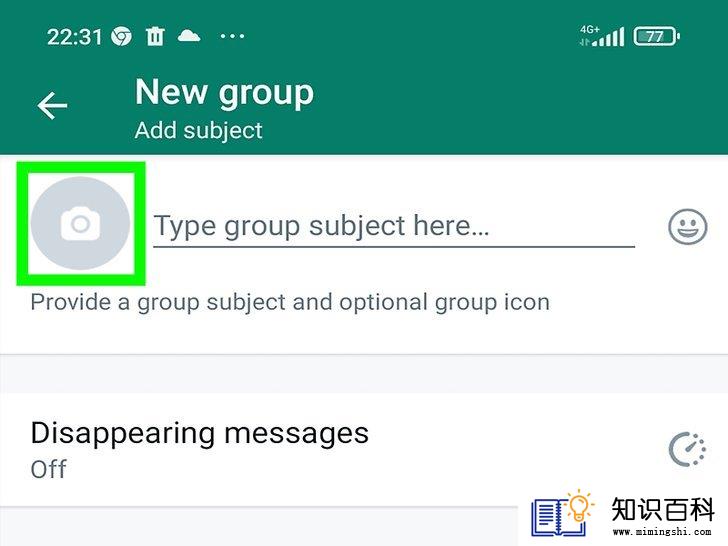Image resolution: width=728 pixels, height=546 pixels.
Task: Tap the back arrow in header
Action: [x=52, y=106]
